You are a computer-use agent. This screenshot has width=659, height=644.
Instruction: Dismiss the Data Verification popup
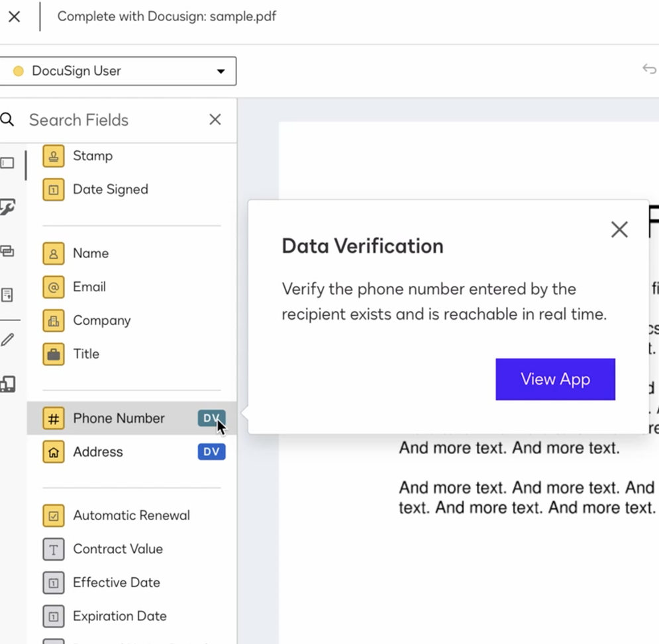619,229
